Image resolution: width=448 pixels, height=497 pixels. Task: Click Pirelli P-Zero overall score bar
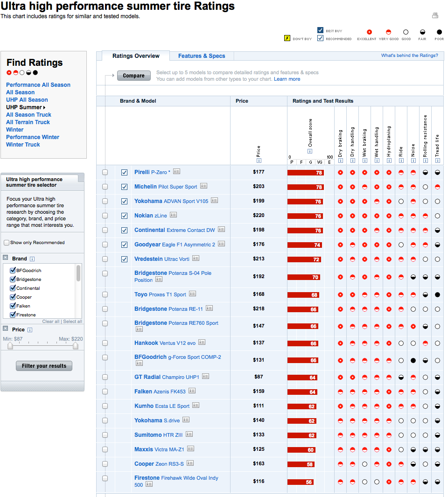305,173
